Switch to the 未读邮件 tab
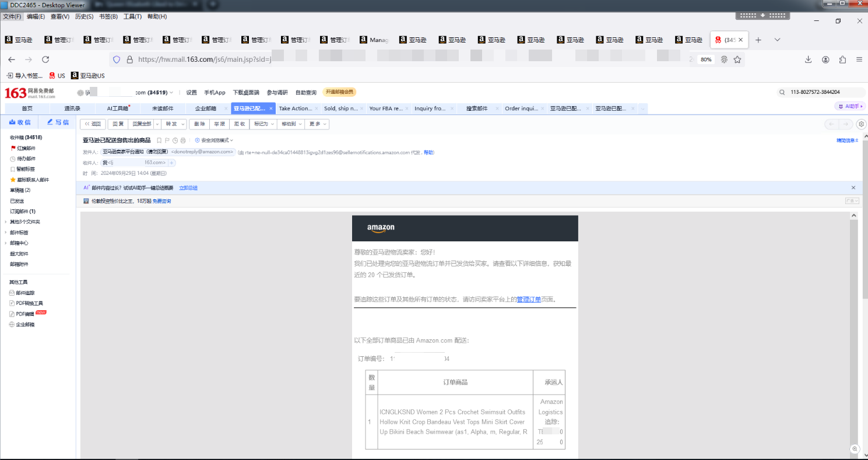The image size is (868, 460). coord(163,108)
